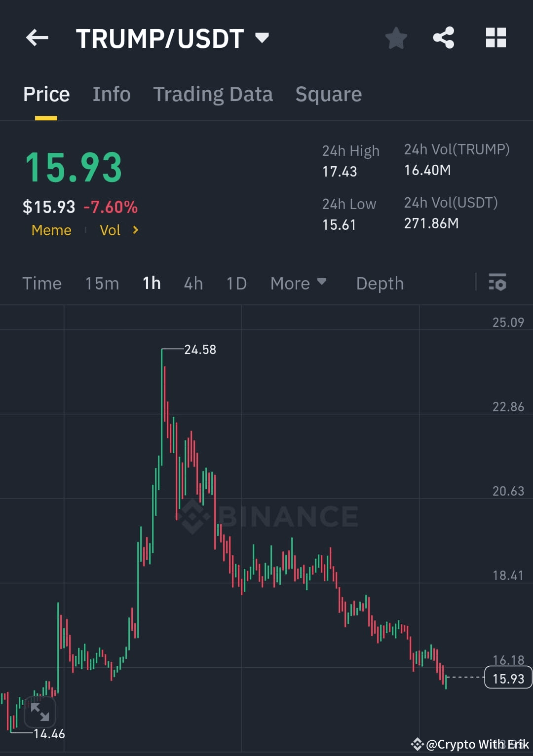Open the Square tab
This screenshot has width=533, height=756.
point(328,94)
